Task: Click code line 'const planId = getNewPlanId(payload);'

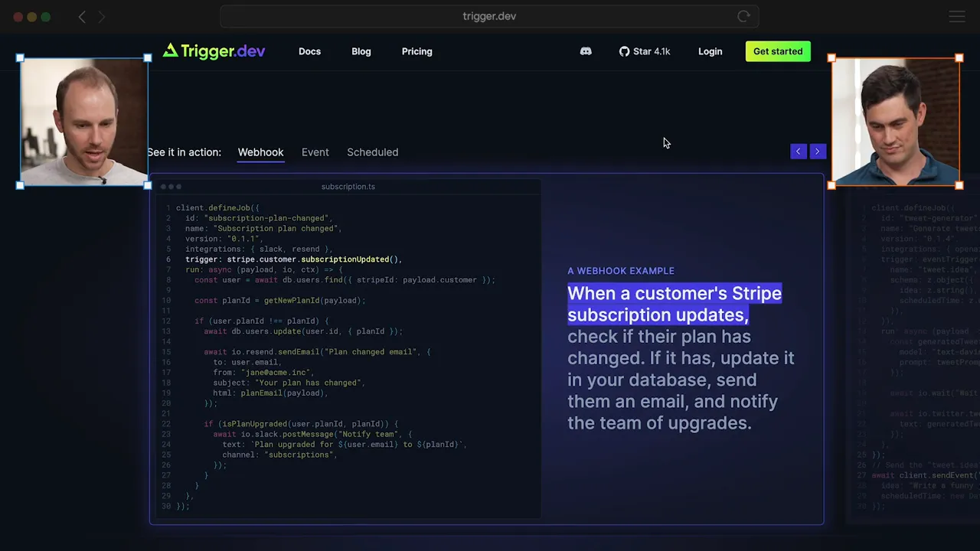Action: click(x=279, y=301)
